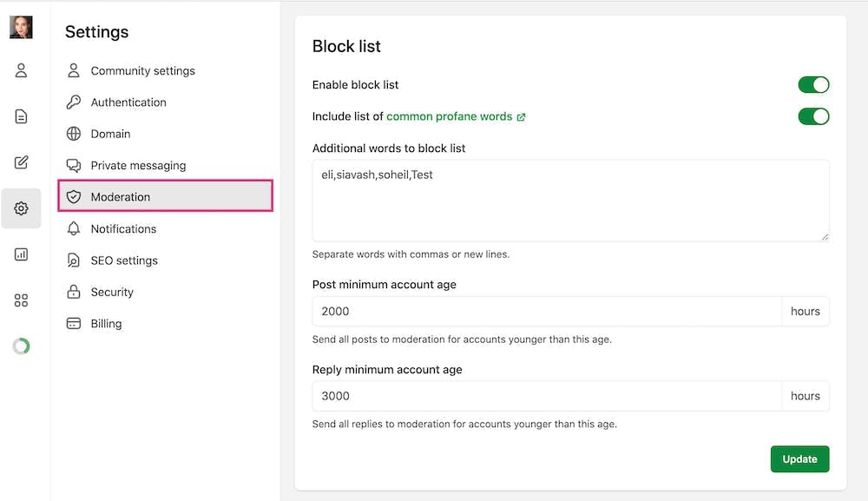The image size is (868, 501).
Task: Disable the Enable block list toggle
Action: tap(813, 84)
